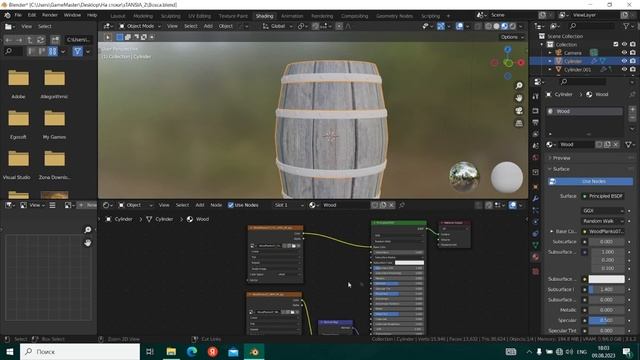
Task: Open the Random Walk subsurface method dropdown
Action: pos(603,221)
